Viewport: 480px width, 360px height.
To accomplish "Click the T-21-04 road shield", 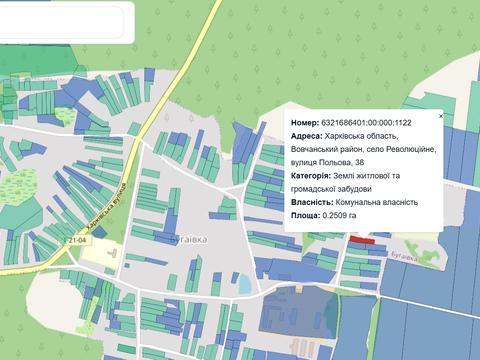I will point(74,241).
